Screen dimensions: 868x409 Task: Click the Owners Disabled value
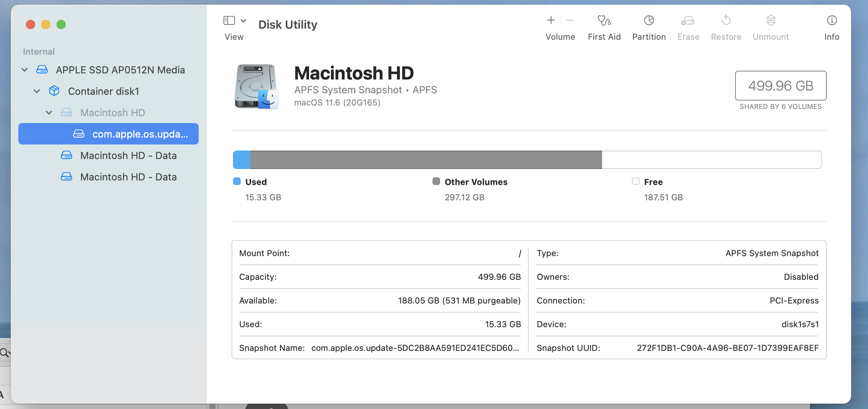801,277
